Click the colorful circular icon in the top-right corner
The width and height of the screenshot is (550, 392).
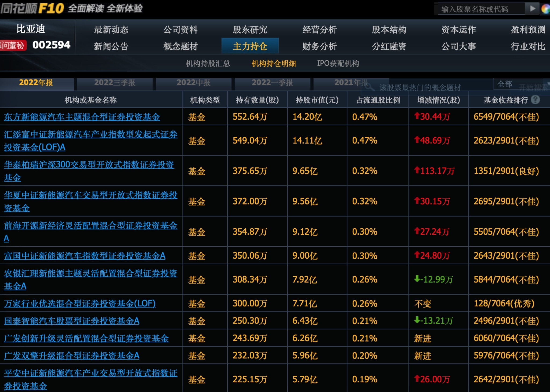tap(545, 9)
